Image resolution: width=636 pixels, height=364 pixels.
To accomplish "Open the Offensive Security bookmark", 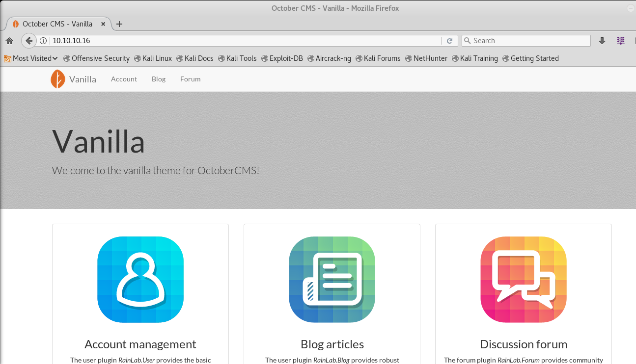I will (96, 58).
